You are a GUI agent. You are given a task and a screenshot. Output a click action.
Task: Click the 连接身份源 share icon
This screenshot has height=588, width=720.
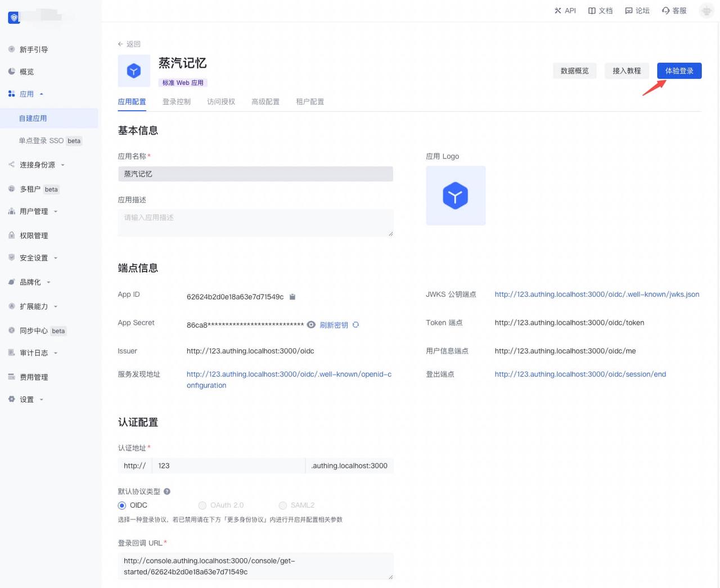pyautogui.click(x=11, y=164)
